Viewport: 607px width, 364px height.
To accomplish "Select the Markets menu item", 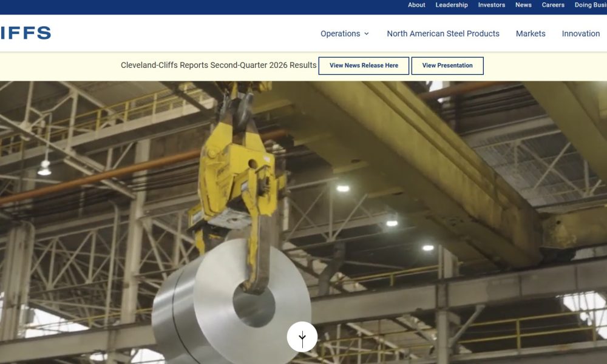I will click(x=531, y=33).
